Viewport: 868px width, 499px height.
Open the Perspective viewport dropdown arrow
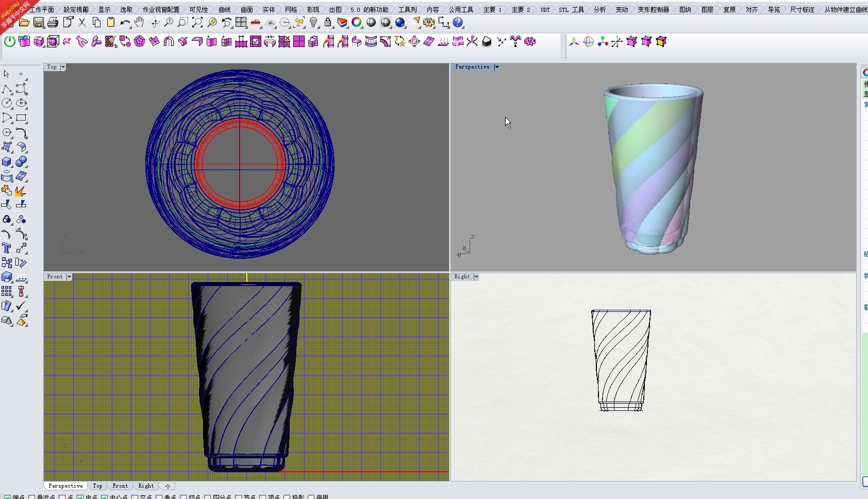pos(496,67)
